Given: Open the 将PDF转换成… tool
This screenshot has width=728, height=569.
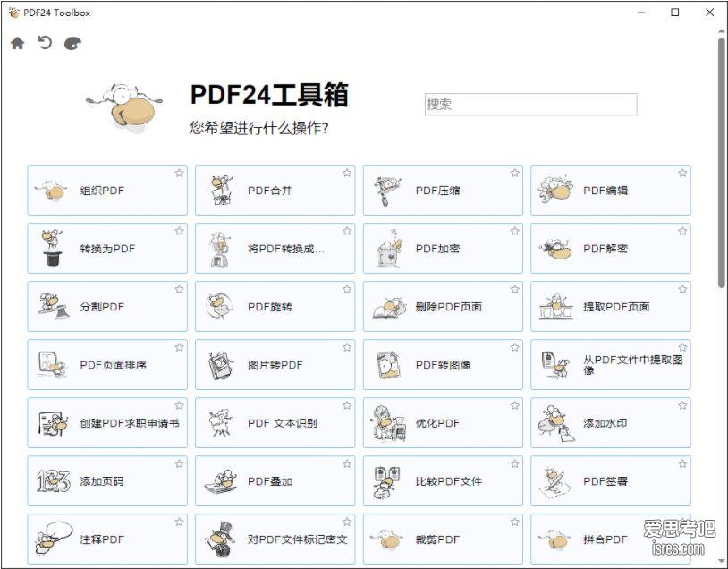Looking at the screenshot, I should click(x=275, y=248).
